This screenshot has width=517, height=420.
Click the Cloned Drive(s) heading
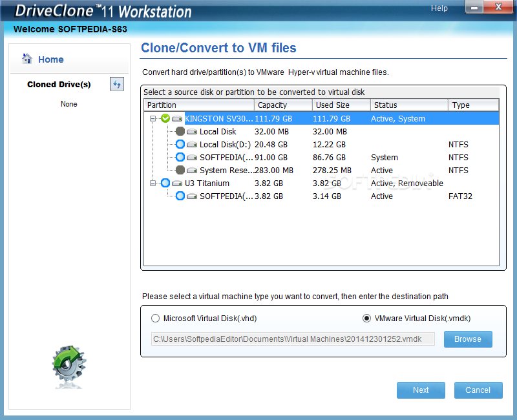coord(59,85)
